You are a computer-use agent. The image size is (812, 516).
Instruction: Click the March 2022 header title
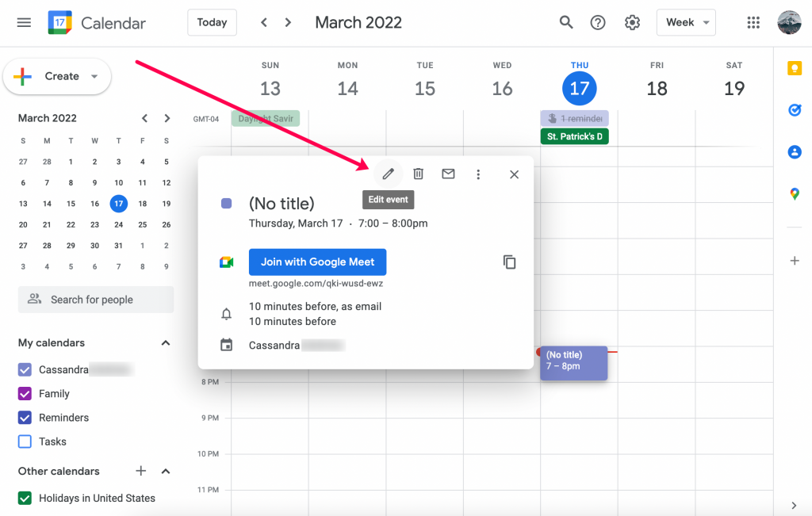(x=358, y=22)
